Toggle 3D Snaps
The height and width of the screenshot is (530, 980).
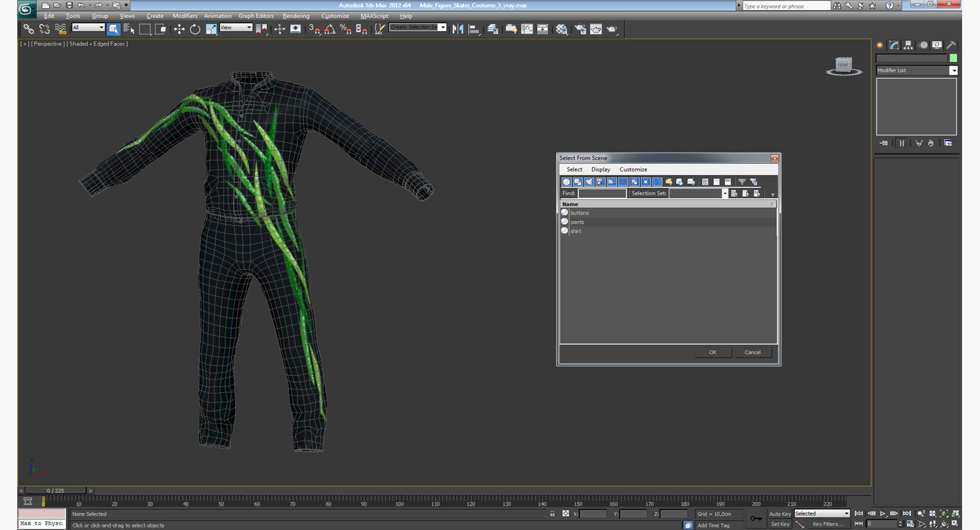click(314, 29)
